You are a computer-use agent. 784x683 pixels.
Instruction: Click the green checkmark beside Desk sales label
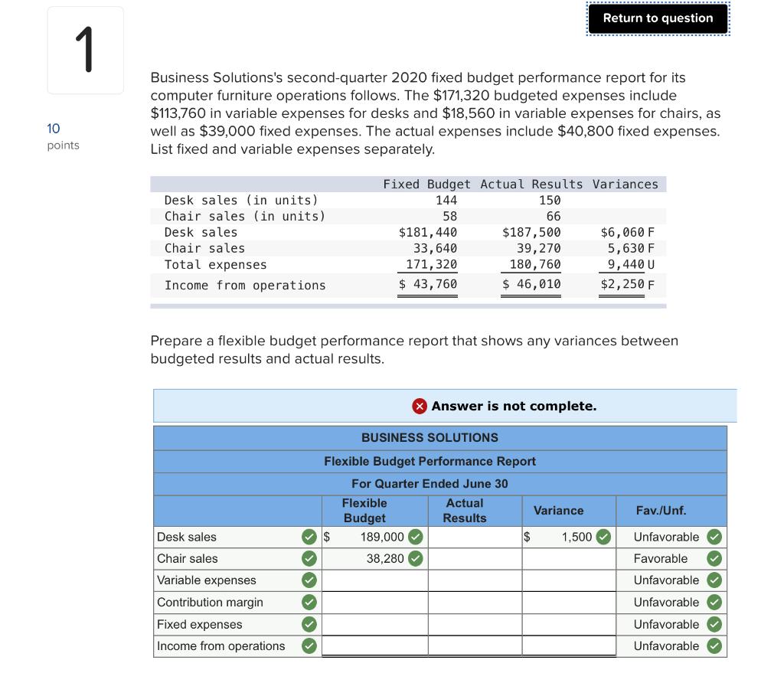coord(308,537)
